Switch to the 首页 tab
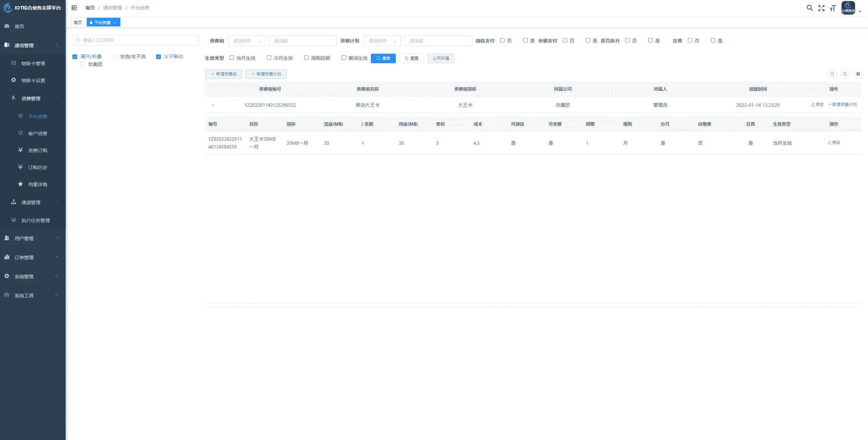The width and height of the screenshot is (868, 440). coord(78,22)
